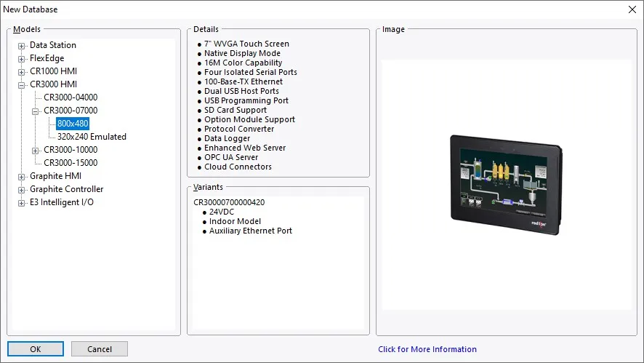This screenshot has width=644, height=363.
Task: Click the OPC UA Server detail
Action: pos(231,157)
